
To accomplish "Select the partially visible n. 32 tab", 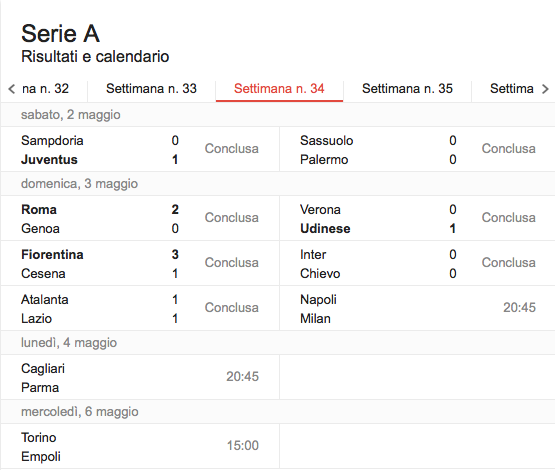I will tap(45, 89).
